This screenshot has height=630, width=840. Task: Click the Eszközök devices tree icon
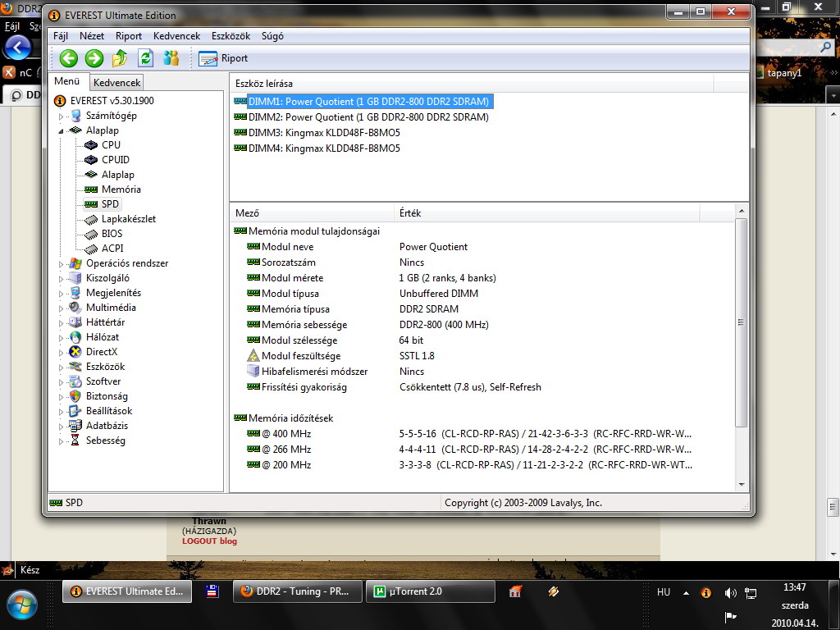pyautogui.click(x=75, y=367)
